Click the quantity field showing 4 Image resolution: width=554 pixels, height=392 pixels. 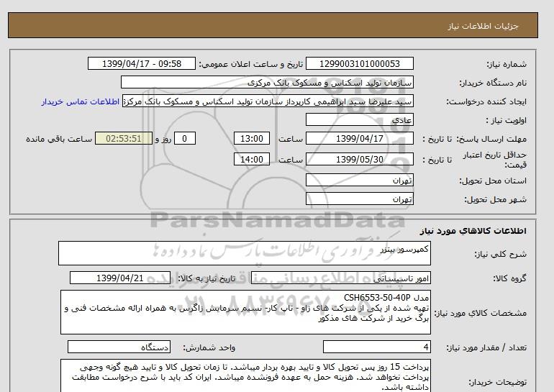pyautogui.click(x=376, y=347)
